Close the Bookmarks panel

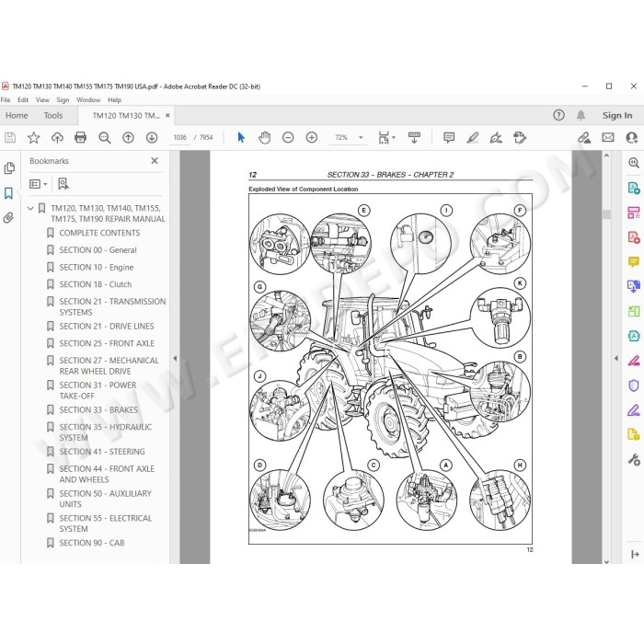155,161
